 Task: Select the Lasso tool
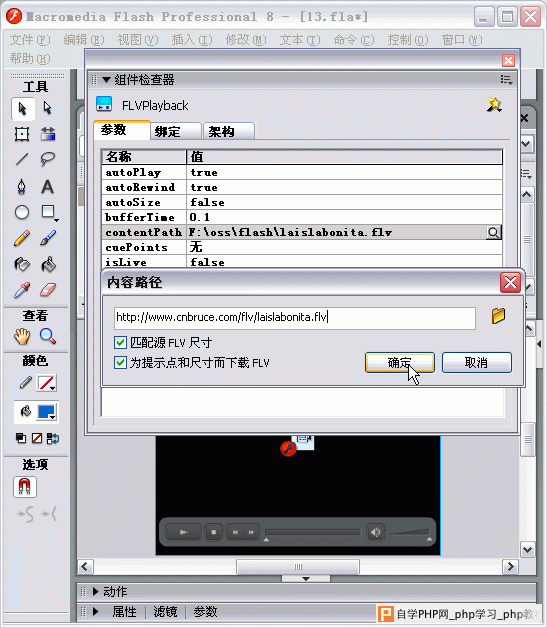[48, 159]
